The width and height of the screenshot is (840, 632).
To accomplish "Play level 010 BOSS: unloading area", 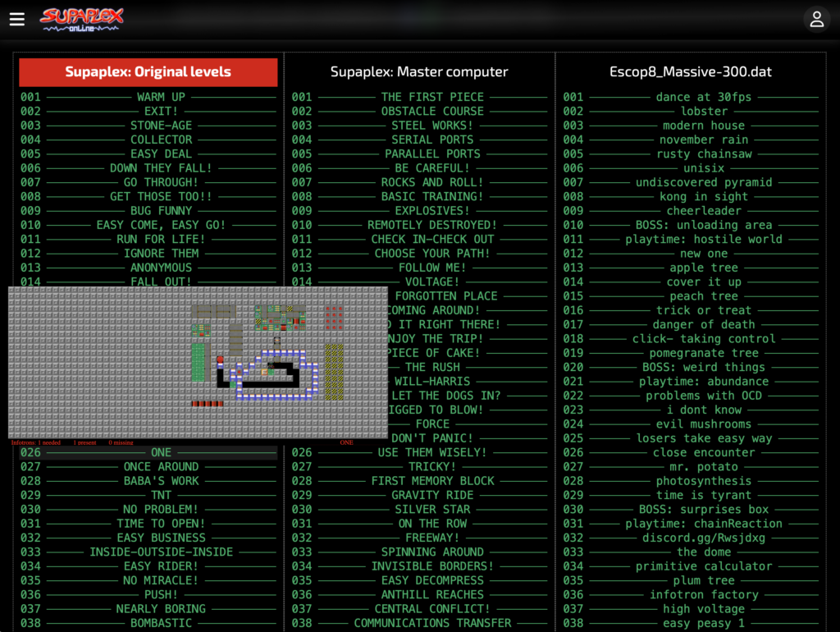I will (704, 225).
